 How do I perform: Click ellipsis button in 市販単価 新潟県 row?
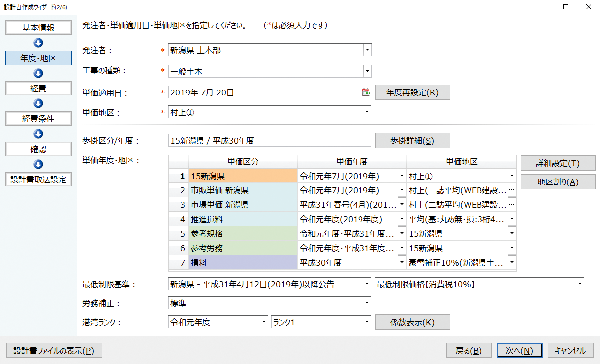pyautogui.click(x=511, y=190)
